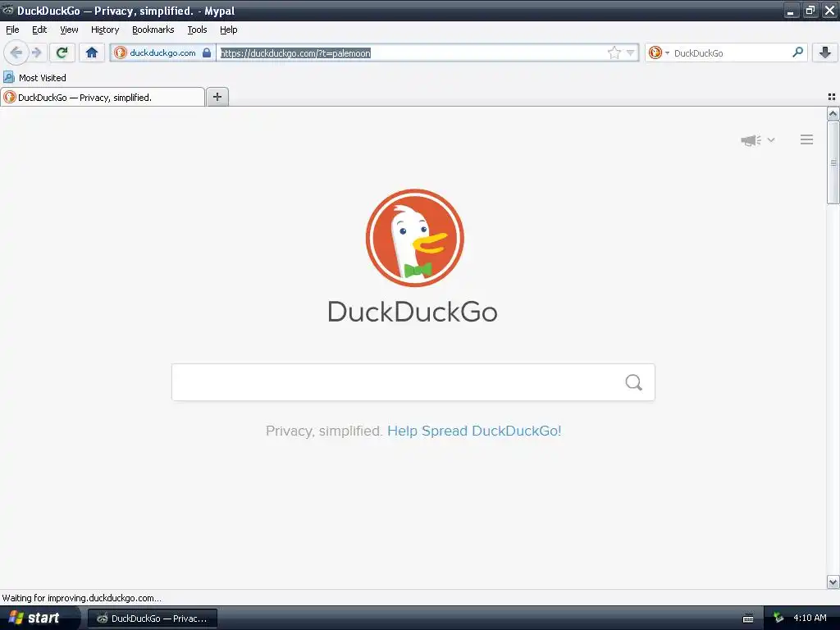Open the Tools menu
The height and width of the screenshot is (630, 840).
(197, 30)
